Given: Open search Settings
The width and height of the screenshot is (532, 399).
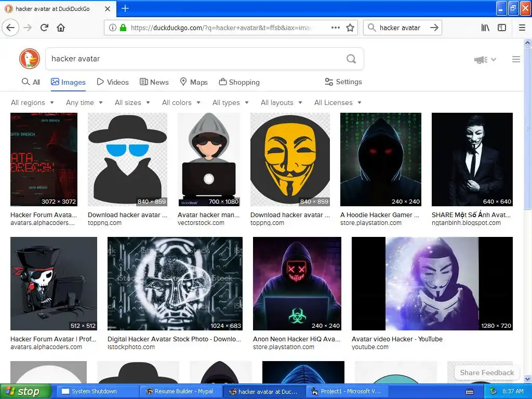Looking at the screenshot, I should coord(343,82).
